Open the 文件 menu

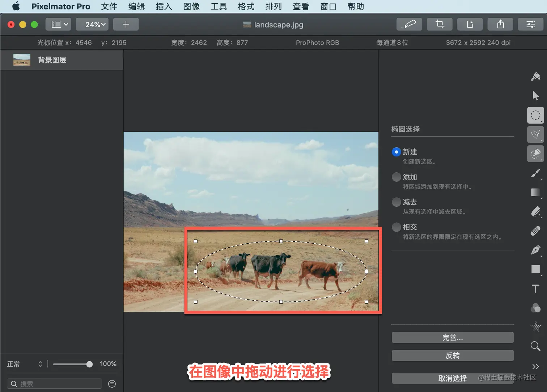click(109, 6)
